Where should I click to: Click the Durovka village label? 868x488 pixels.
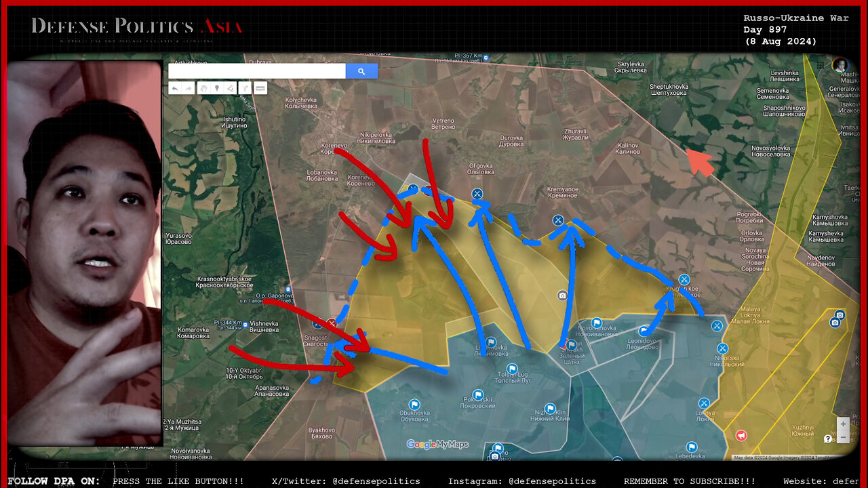tap(511, 141)
